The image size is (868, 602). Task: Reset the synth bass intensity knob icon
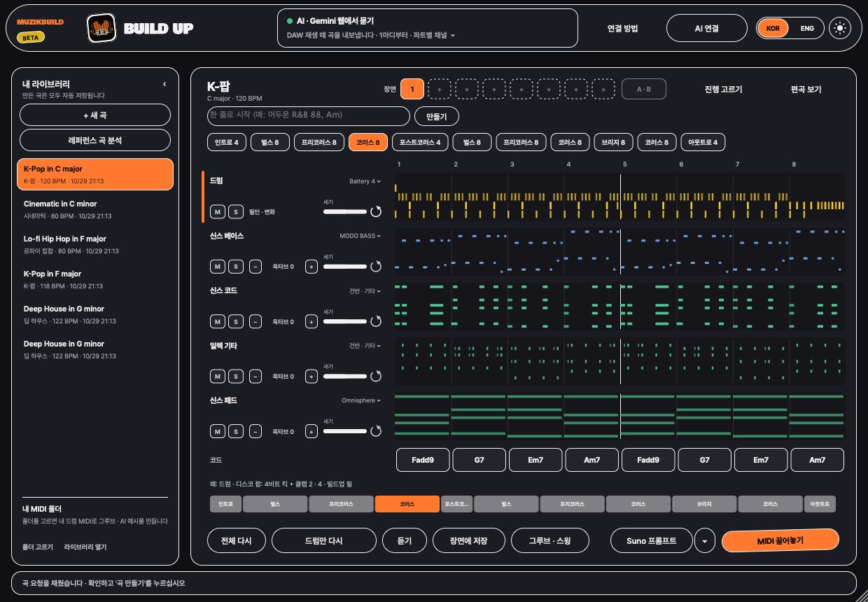(x=376, y=266)
